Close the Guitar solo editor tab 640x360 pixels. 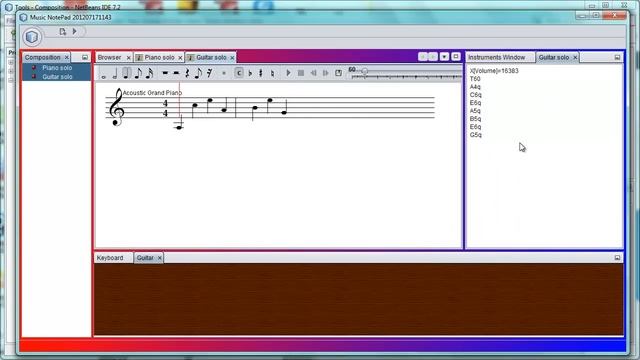[232, 58]
